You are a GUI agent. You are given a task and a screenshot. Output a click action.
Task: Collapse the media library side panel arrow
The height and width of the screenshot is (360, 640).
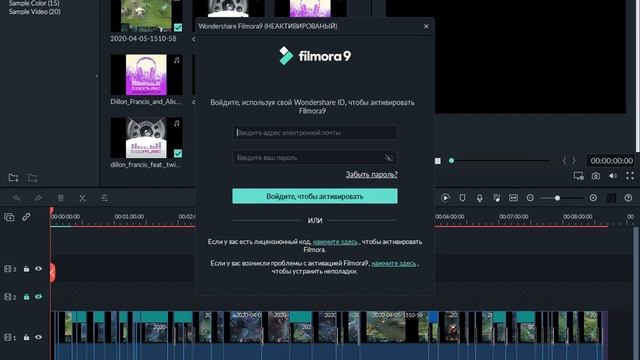coord(97,76)
